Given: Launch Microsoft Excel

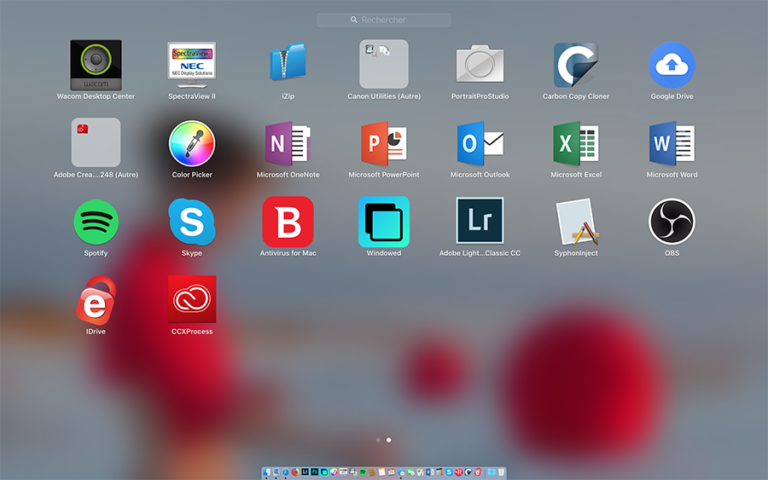Looking at the screenshot, I should click(576, 143).
